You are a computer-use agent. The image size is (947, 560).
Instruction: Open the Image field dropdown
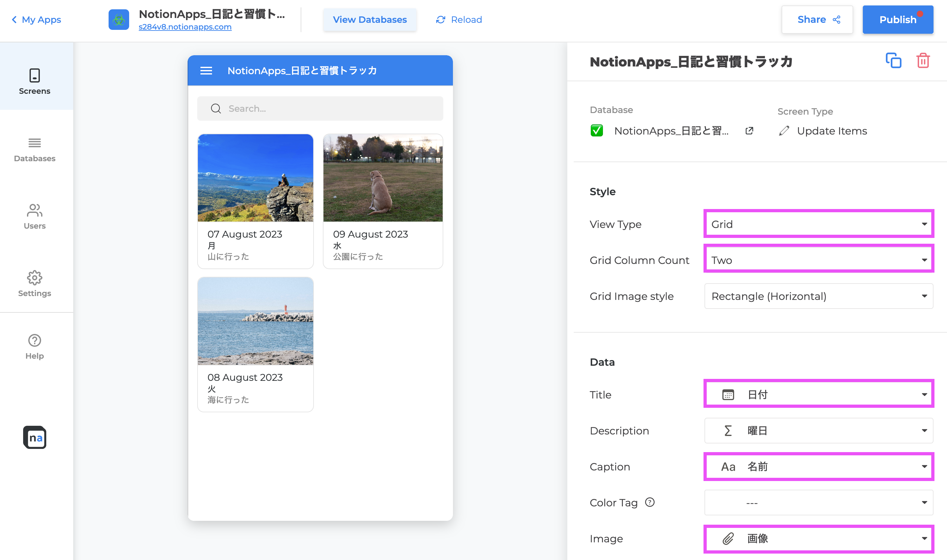click(819, 538)
